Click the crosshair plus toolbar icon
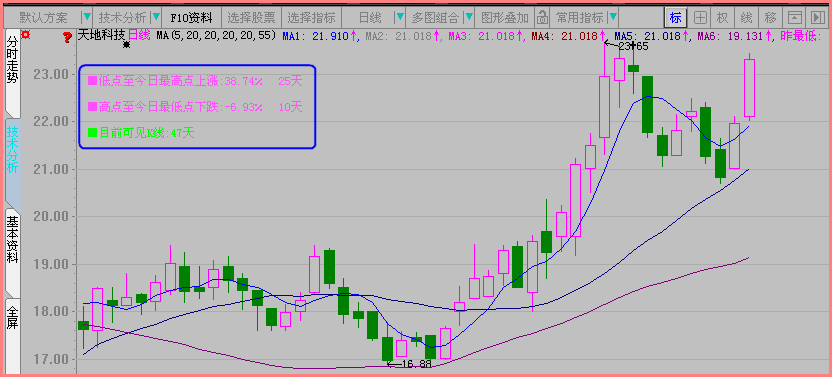This screenshot has height=377, width=832. point(700,18)
